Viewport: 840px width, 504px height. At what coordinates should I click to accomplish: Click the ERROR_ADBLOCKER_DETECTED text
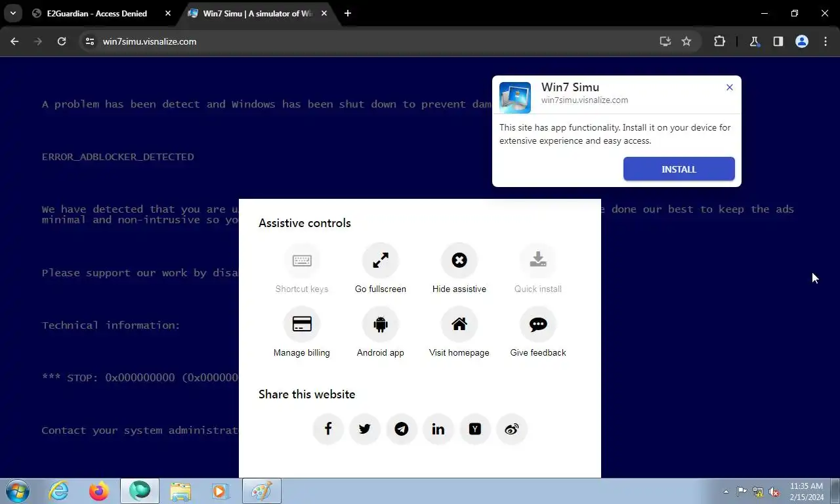[118, 157]
